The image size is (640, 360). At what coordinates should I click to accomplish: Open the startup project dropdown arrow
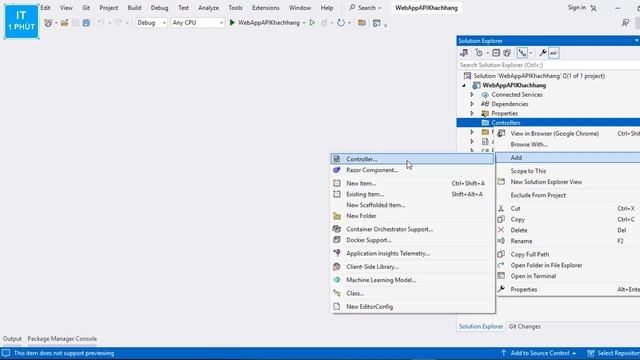click(x=304, y=23)
